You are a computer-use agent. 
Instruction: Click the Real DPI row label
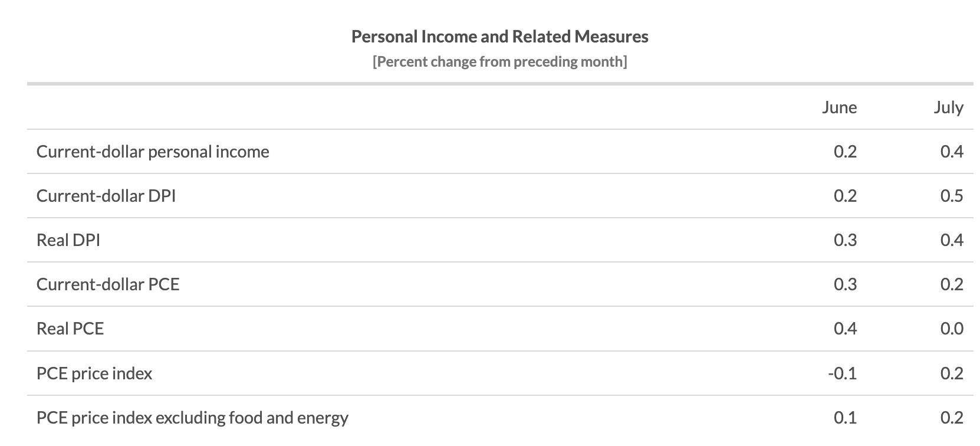[68, 240]
